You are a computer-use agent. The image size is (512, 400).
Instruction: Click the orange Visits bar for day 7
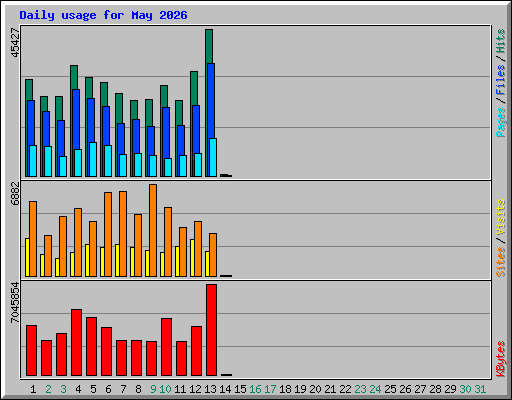coord(123,234)
